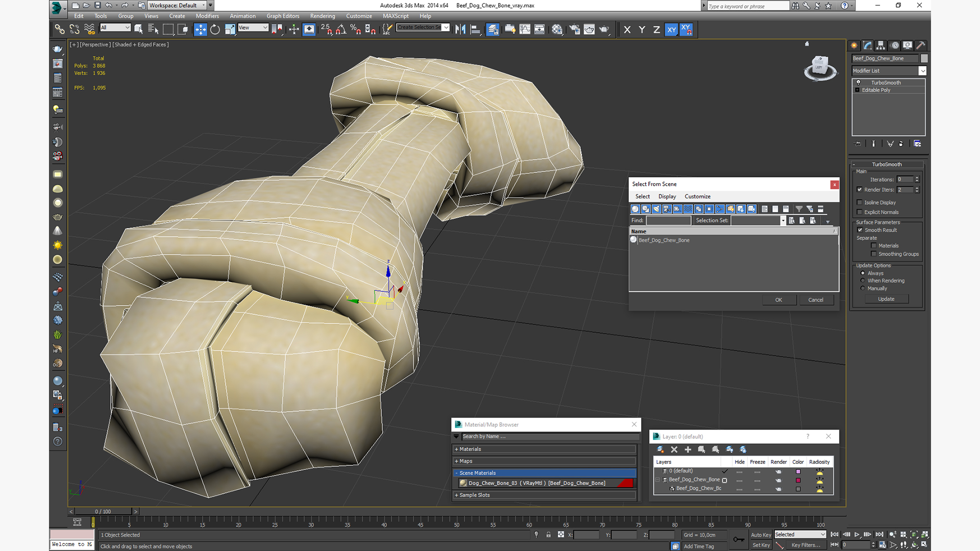Open the reference coordinate View dropdown

pyautogui.click(x=253, y=28)
